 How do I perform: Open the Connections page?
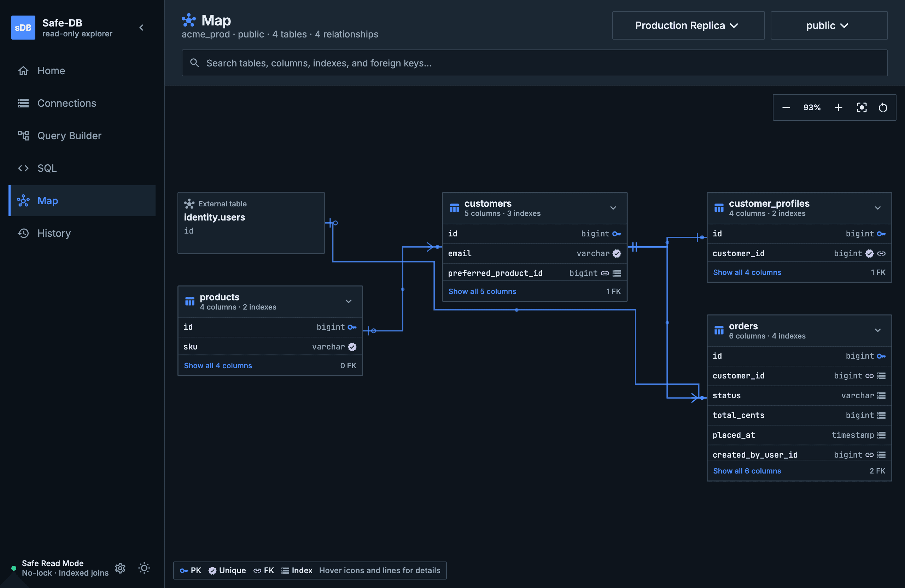[82, 104]
